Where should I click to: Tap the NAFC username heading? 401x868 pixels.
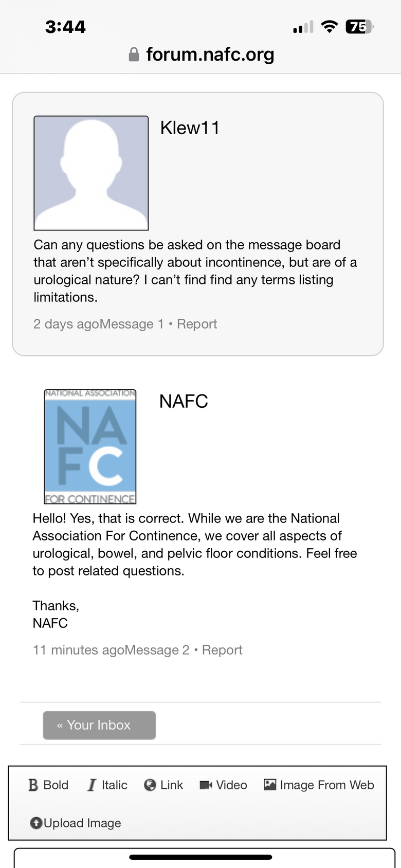(184, 402)
